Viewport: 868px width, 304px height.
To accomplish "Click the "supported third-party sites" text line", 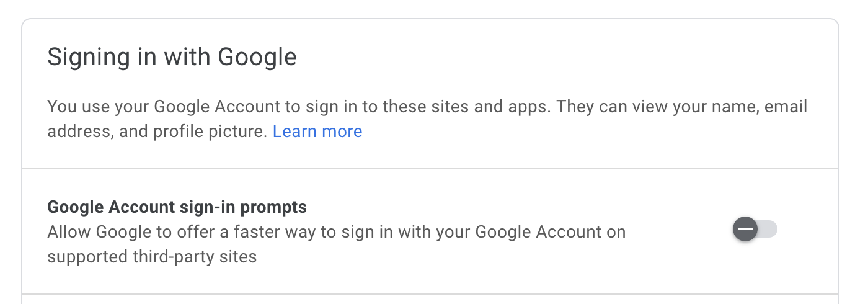I will tap(152, 257).
